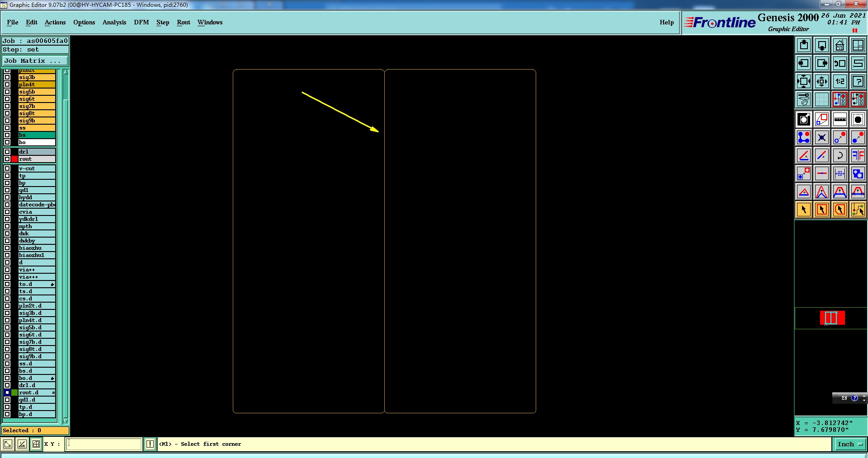Click the Job Matrix button
The height and width of the screenshot is (458, 868).
pos(35,61)
